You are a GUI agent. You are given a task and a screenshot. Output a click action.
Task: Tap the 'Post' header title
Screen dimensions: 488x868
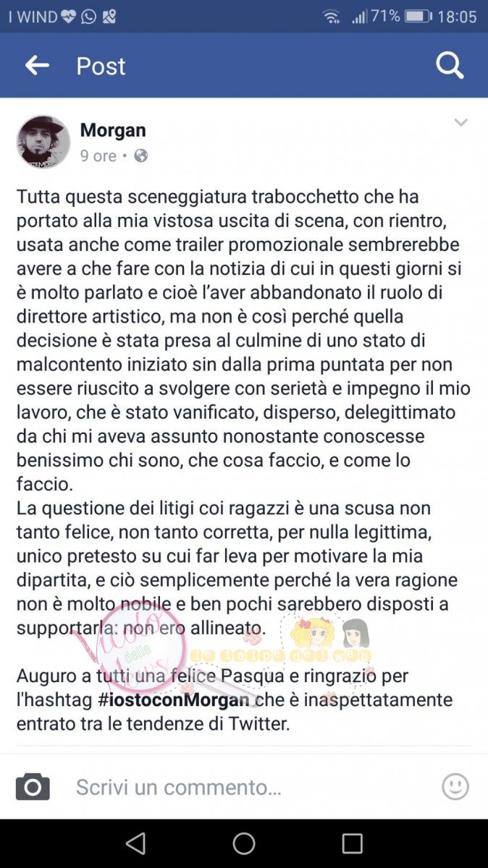(x=101, y=66)
